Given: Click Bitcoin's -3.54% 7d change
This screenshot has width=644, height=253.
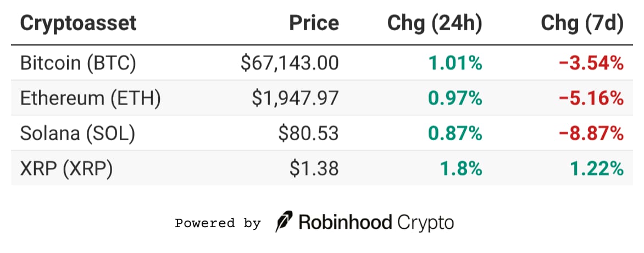Looking at the screenshot, I should tap(591, 63).
